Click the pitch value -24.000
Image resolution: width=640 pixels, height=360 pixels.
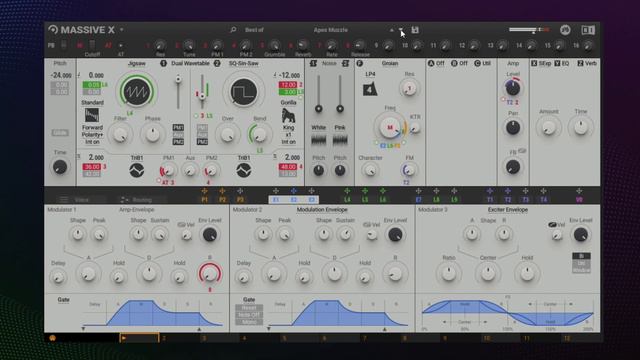pos(61,76)
